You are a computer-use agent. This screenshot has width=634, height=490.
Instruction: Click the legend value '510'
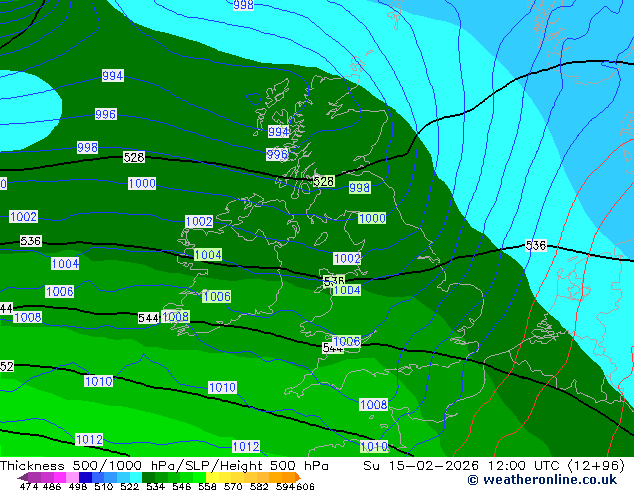coord(104,486)
